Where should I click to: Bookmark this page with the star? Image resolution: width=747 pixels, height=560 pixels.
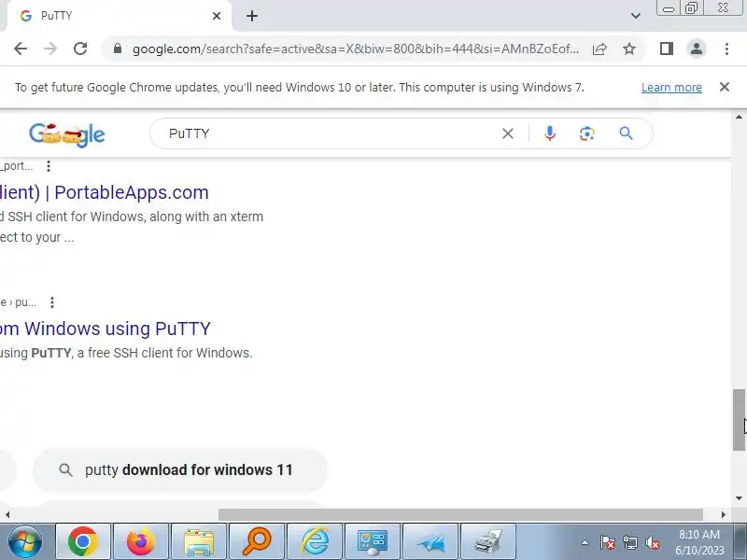coord(629,49)
